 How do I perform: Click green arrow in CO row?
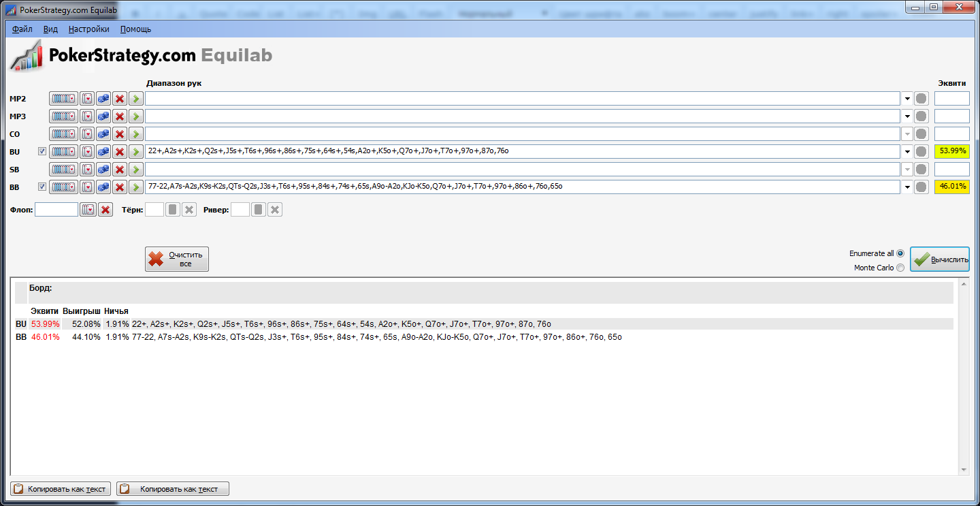pyautogui.click(x=136, y=134)
